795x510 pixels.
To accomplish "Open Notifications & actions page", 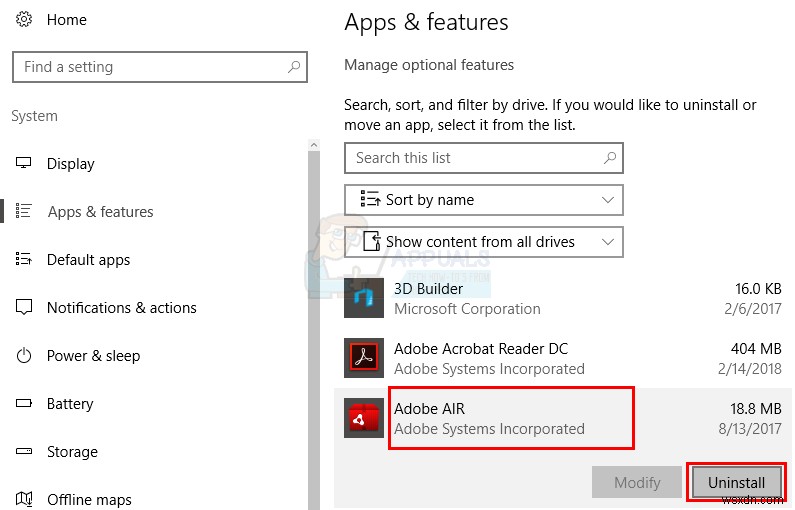I will pyautogui.click(x=122, y=308).
